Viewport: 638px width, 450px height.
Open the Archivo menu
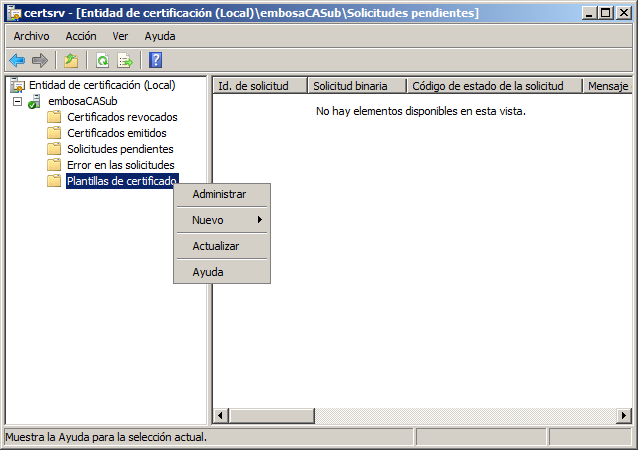click(31, 36)
